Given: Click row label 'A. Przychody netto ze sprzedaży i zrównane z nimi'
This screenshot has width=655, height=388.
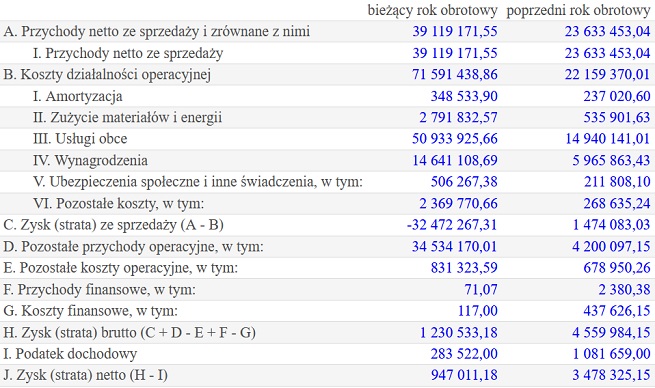Looking at the screenshot, I should (157, 32).
